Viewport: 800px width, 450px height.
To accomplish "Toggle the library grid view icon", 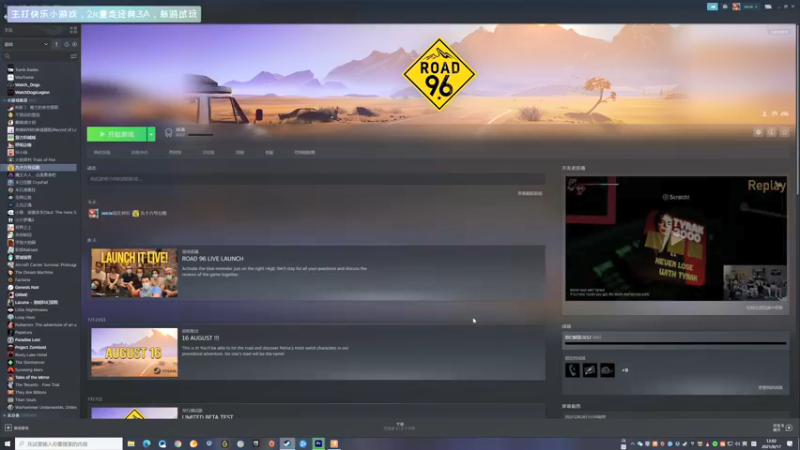I will pos(73,30).
